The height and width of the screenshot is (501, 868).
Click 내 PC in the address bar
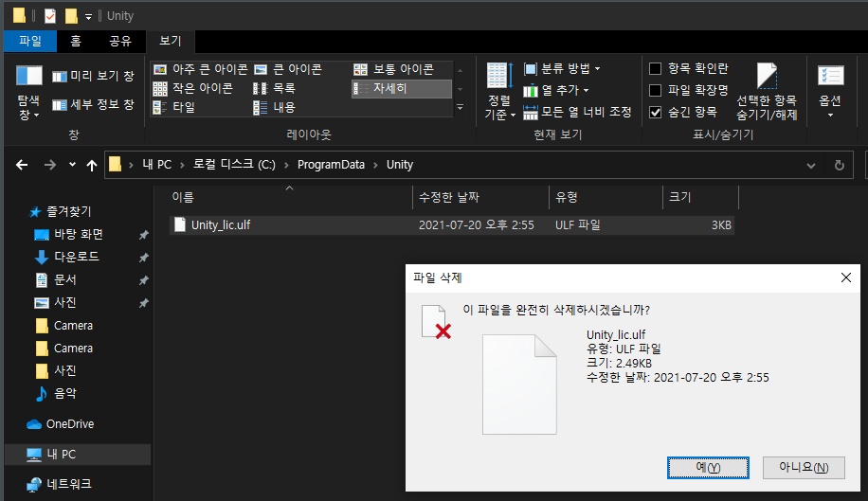156,165
